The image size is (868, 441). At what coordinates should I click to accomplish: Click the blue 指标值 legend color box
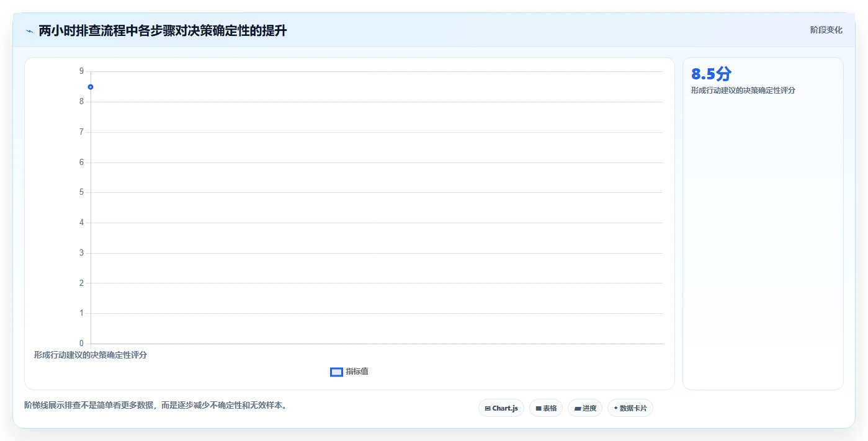click(x=336, y=372)
